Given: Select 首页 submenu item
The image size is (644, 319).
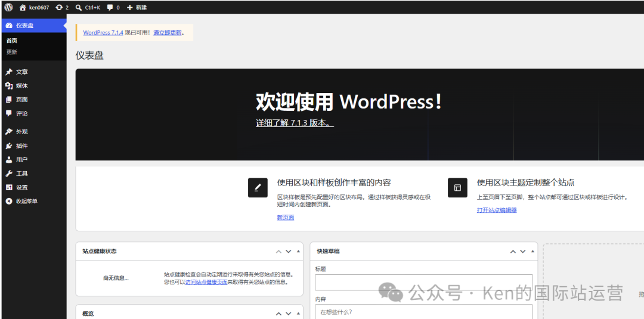Looking at the screenshot, I should [x=12, y=41].
